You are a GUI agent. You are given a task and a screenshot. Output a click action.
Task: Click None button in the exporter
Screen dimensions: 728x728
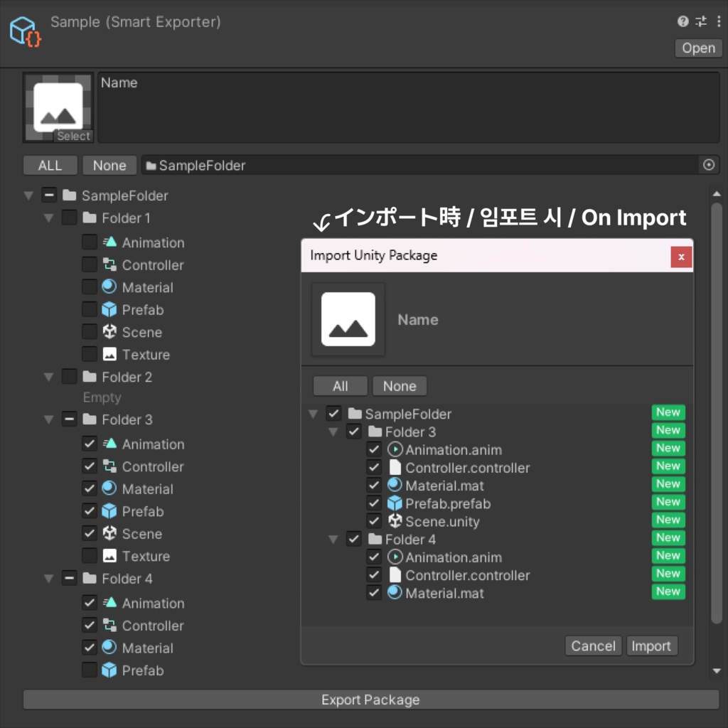point(109,165)
